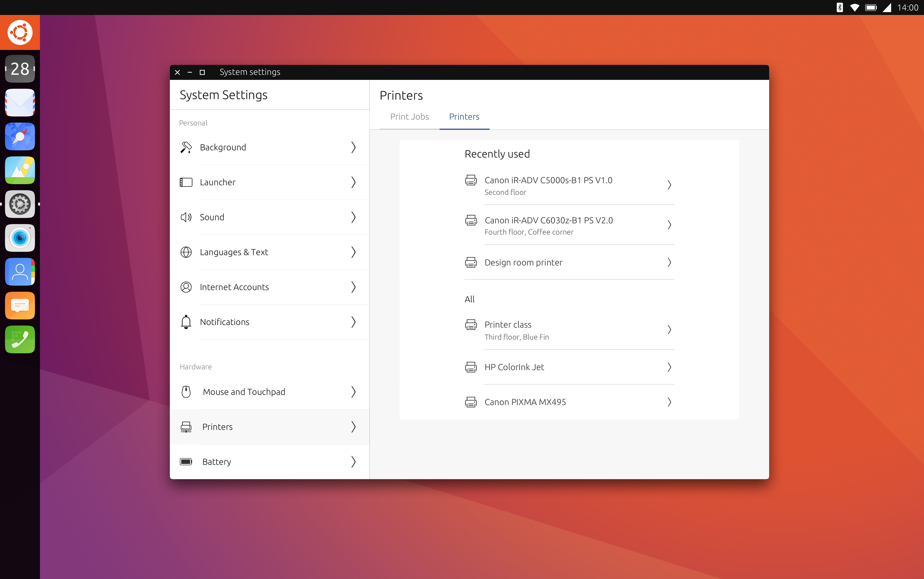The image size is (924, 579).
Task: Expand Mouse and Touchpad row chevron
Action: [x=353, y=392]
